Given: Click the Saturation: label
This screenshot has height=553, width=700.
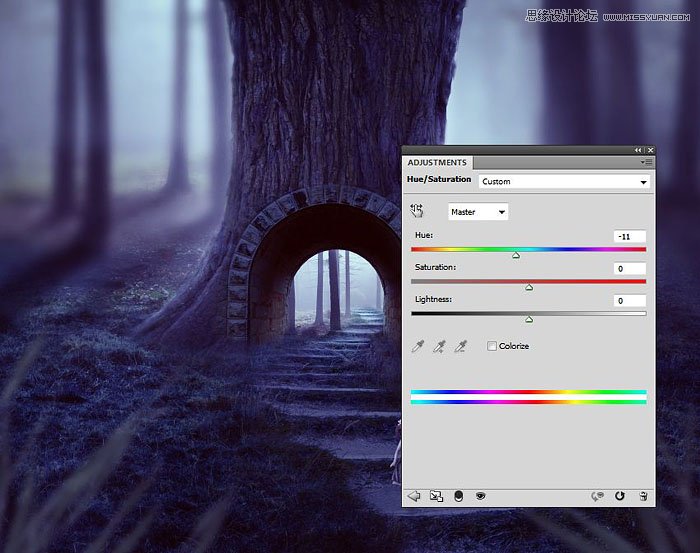Looking at the screenshot, I should [435, 267].
